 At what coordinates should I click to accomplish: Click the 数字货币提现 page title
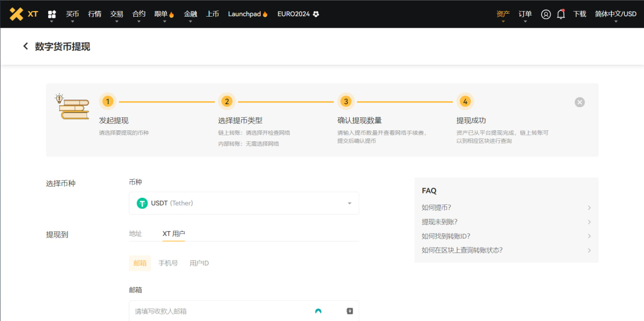62,46
